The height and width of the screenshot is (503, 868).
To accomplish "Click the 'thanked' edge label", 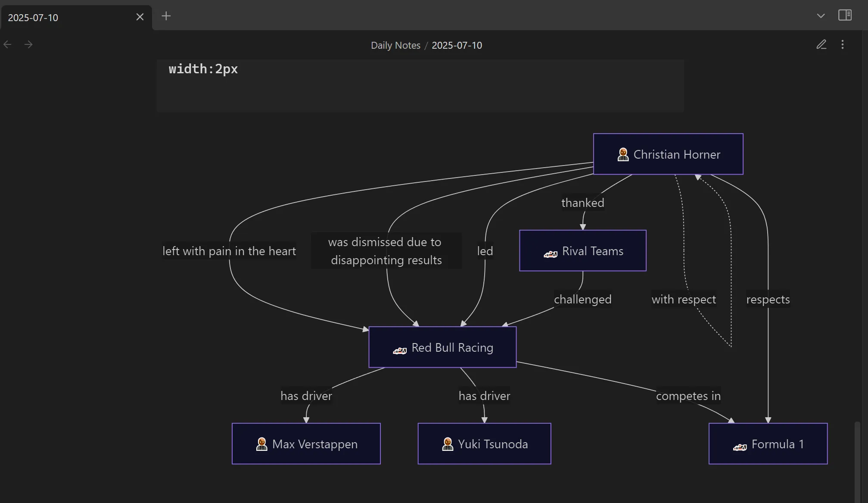I will tap(582, 203).
